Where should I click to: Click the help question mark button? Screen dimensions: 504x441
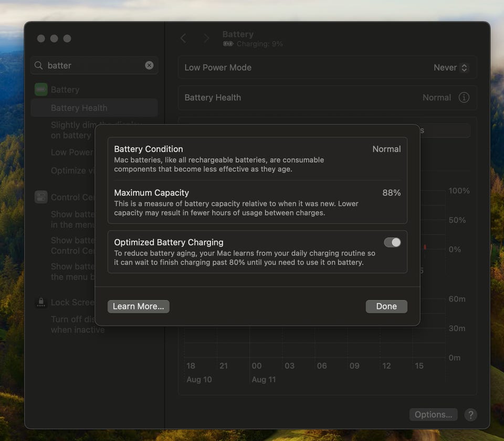point(470,415)
